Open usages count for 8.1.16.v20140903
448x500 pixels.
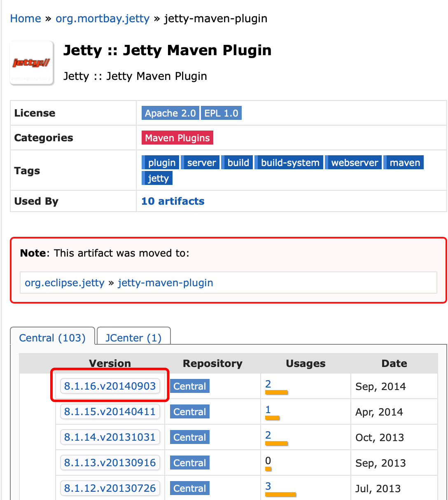pos(268,384)
